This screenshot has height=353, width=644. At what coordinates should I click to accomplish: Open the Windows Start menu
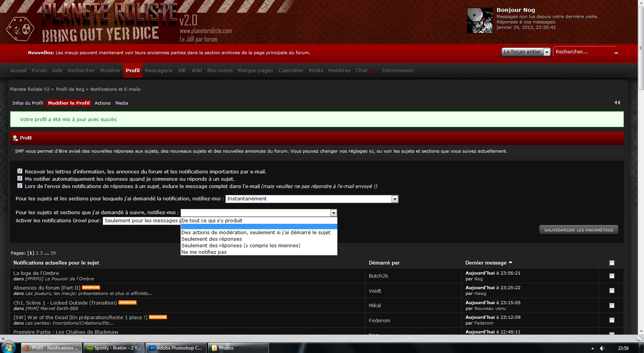click(8, 347)
